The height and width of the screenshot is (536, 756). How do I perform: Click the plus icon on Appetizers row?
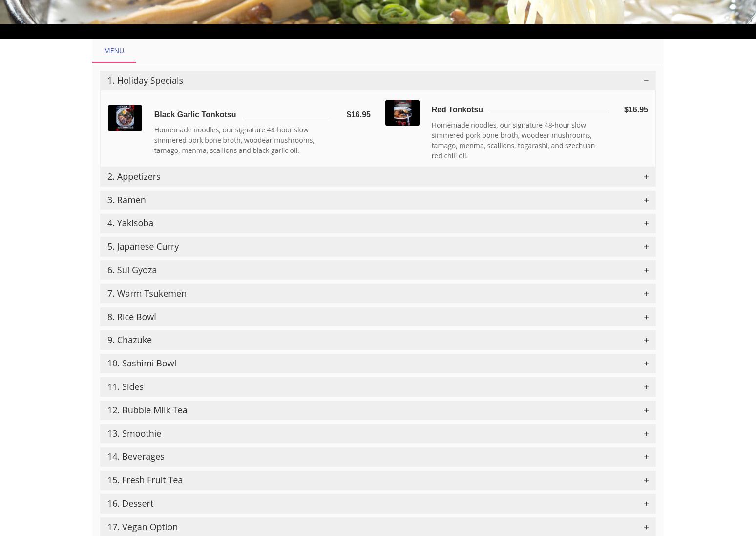pyautogui.click(x=646, y=177)
